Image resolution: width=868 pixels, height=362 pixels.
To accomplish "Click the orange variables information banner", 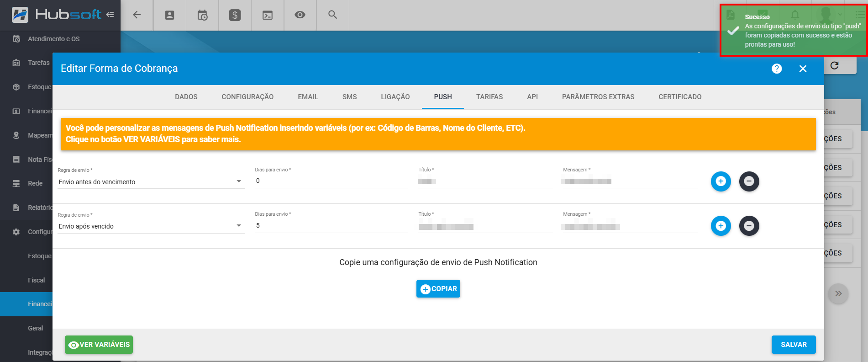I will tap(438, 134).
